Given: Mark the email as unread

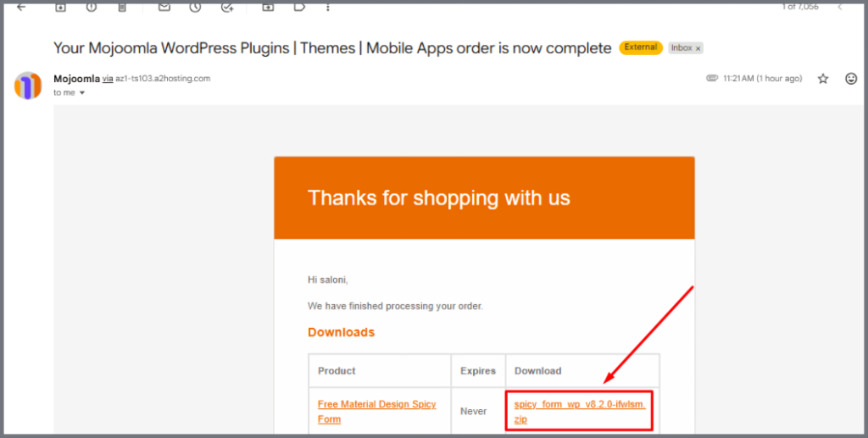Looking at the screenshot, I should (x=164, y=7).
